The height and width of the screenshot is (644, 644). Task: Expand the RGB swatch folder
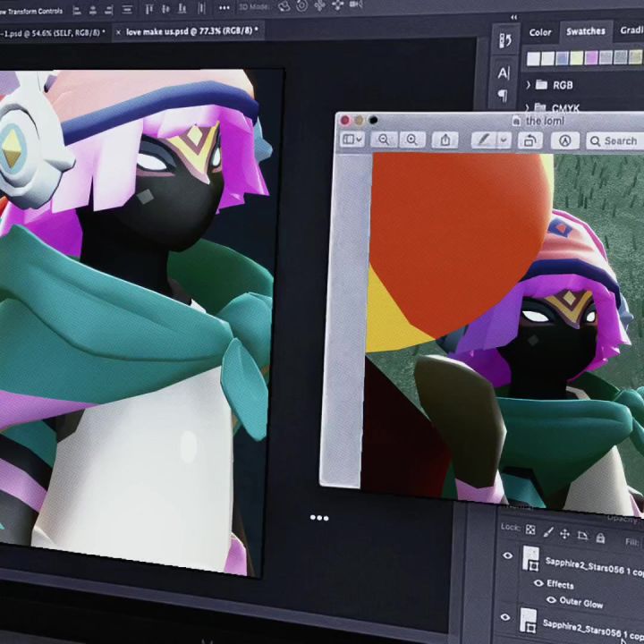click(529, 85)
